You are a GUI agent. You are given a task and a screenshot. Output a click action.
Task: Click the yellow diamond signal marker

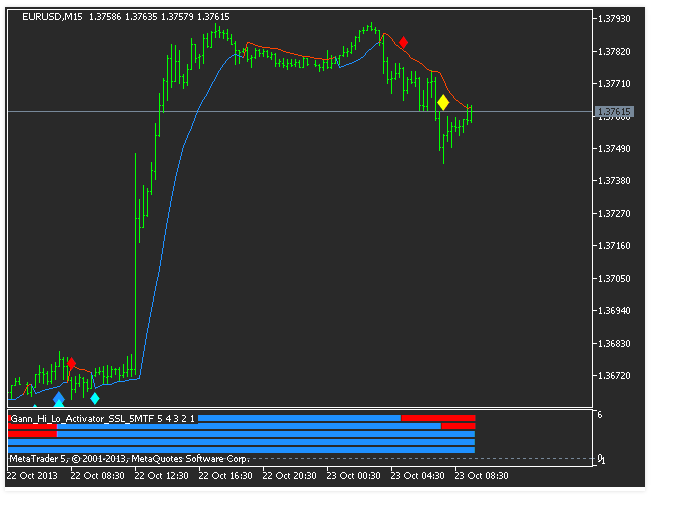(x=443, y=103)
